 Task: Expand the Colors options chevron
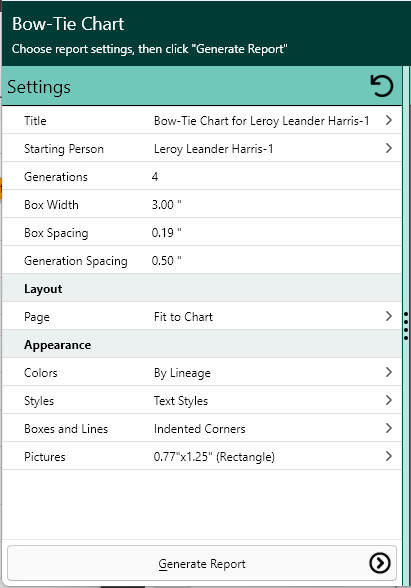pos(388,372)
